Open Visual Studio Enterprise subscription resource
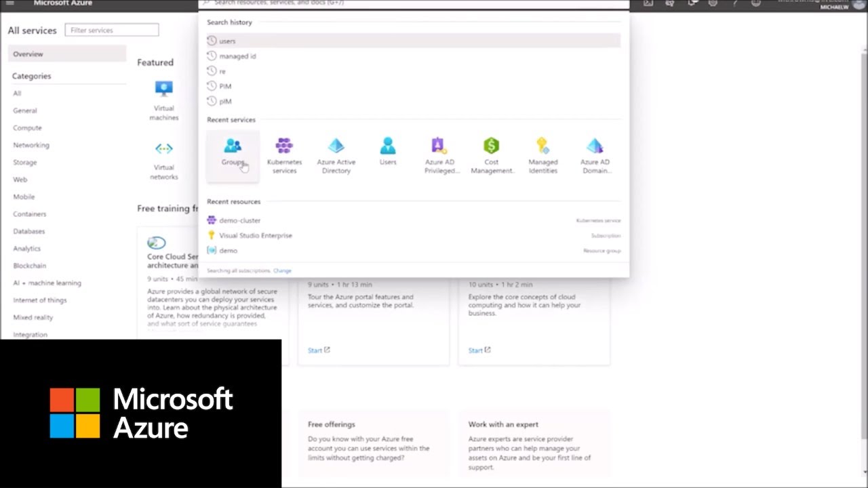The width and height of the screenshot is (868, 488). click(x=414, y=235)
